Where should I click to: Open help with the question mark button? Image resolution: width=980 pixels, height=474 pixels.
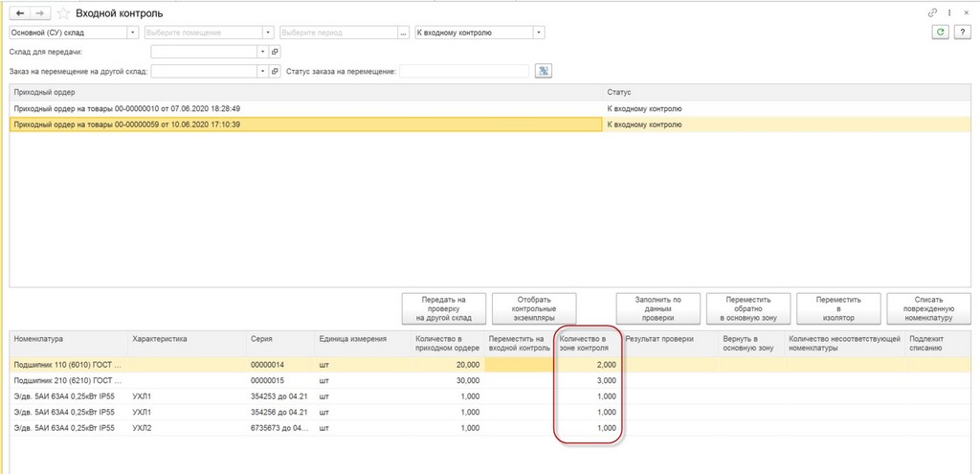(961, 33)
